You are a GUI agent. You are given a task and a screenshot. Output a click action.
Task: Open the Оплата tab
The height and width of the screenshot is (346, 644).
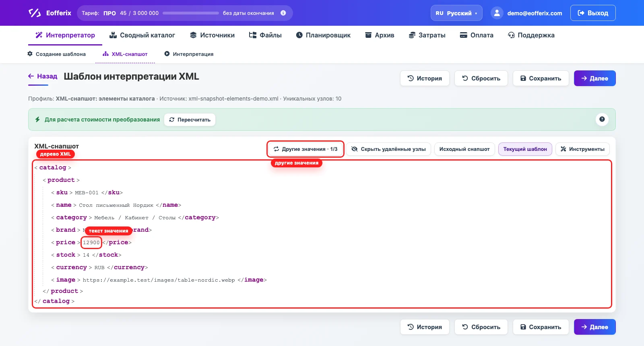(x=477, y=35)
